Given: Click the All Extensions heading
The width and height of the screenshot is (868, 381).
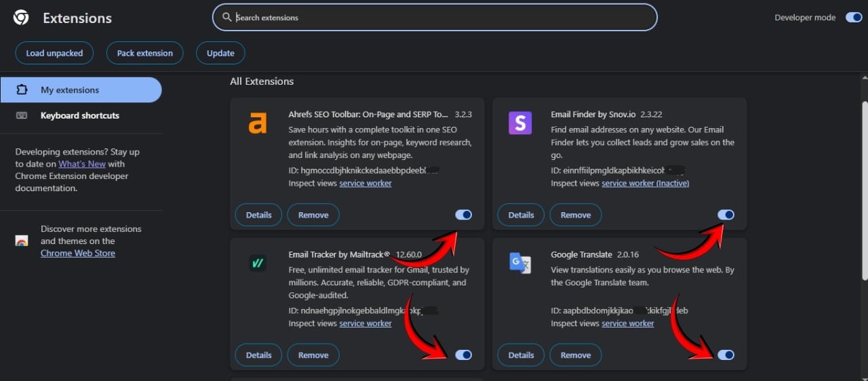Looking at the screenshot, I should click(x=262, y=81).
